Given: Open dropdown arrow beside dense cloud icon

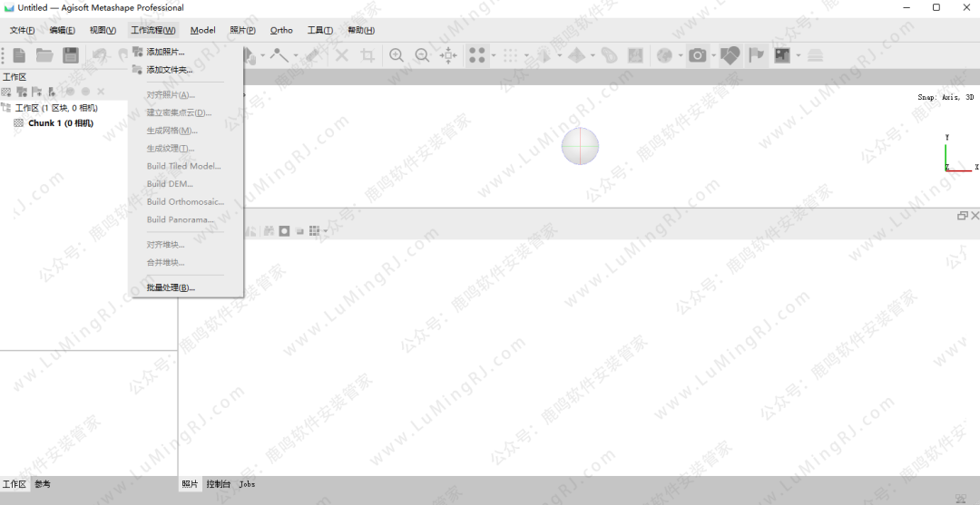Looking at the screenshot, I should [527, 55].
